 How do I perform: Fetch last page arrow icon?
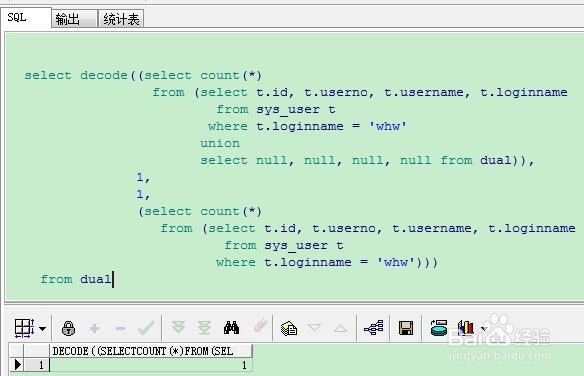tap(204, 328)
